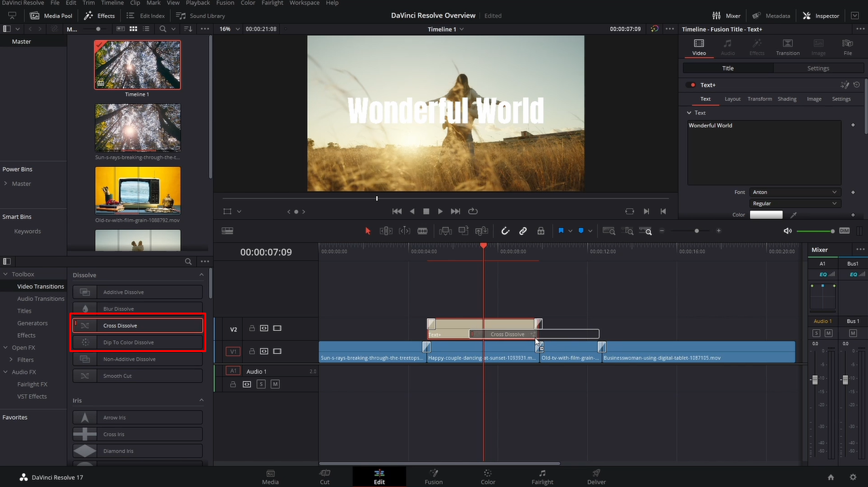Collapse the Iris transitions category
This screenshot has width=868, height=487.
coord(201,400)
